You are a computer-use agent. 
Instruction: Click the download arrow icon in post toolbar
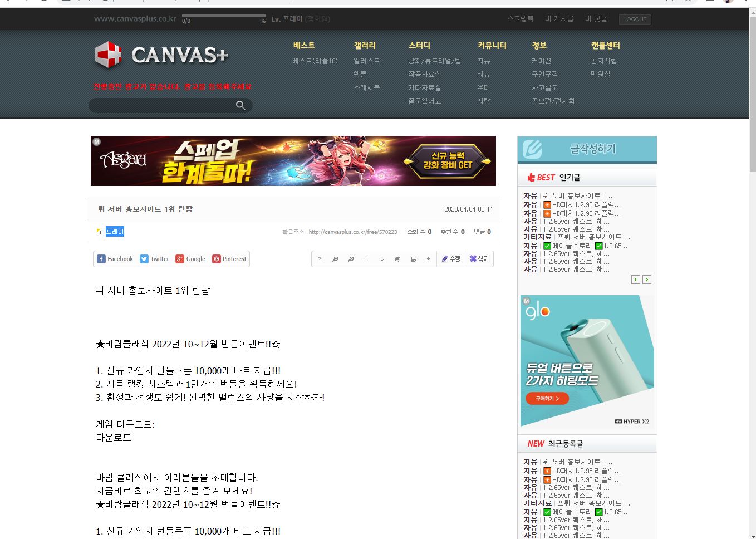429,259
